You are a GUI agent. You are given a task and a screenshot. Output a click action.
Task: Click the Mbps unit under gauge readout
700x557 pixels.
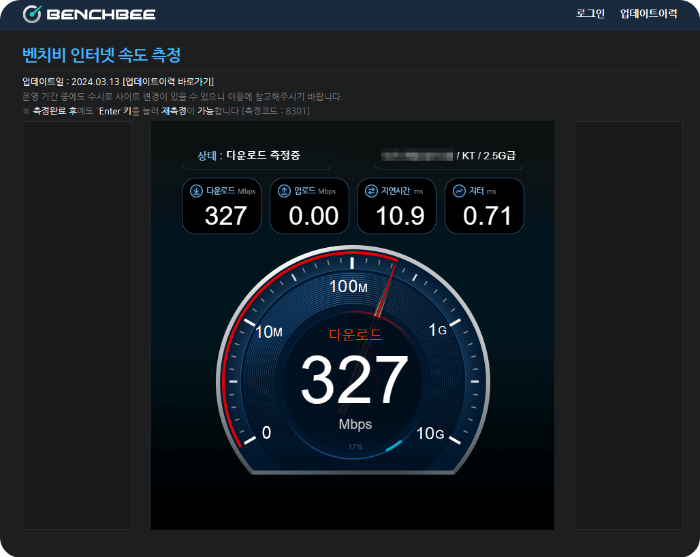(355, 424)
